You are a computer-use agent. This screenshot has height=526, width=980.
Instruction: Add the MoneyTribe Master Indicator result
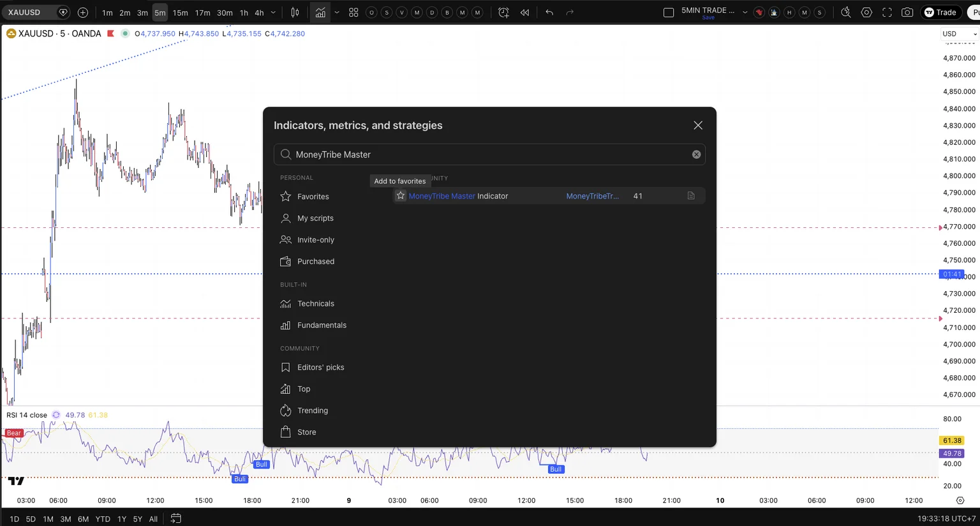[549, 196]
